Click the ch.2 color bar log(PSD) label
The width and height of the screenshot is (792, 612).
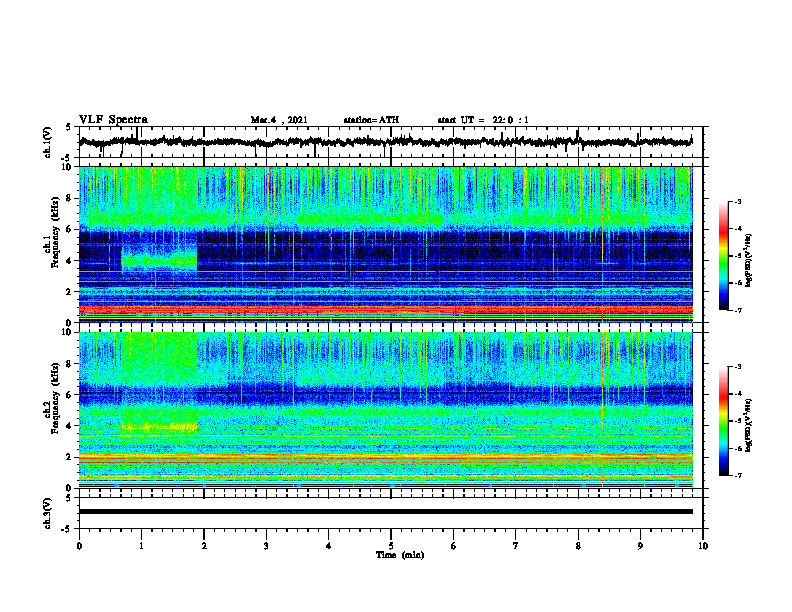tap(749, 425)
